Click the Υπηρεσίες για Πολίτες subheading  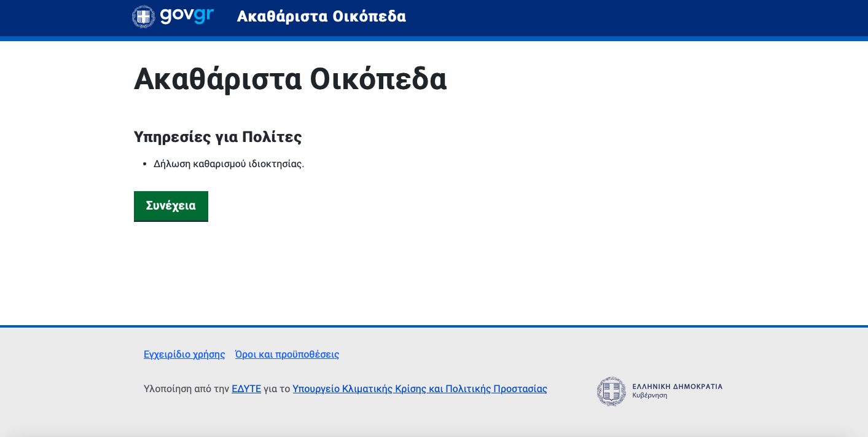[x=217, y=136]
